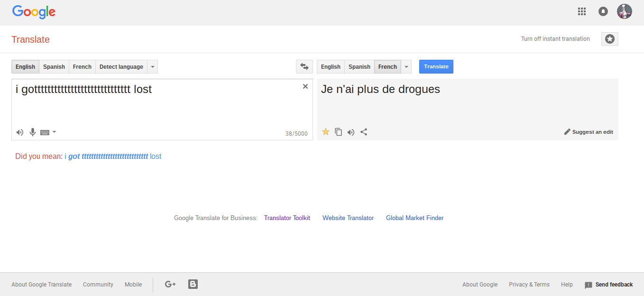Select French as the target language
Screen dimensions: 644x296
pyautogui.click(x=387, y=66)
